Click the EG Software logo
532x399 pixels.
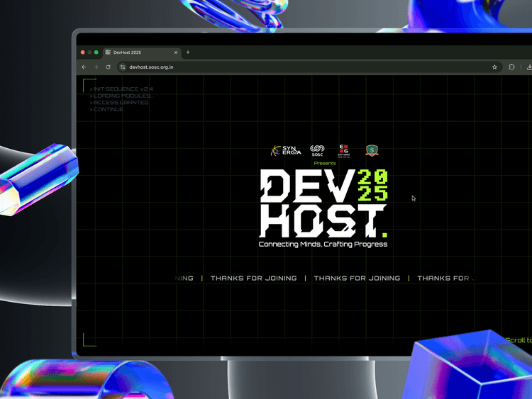click(344, 151)
